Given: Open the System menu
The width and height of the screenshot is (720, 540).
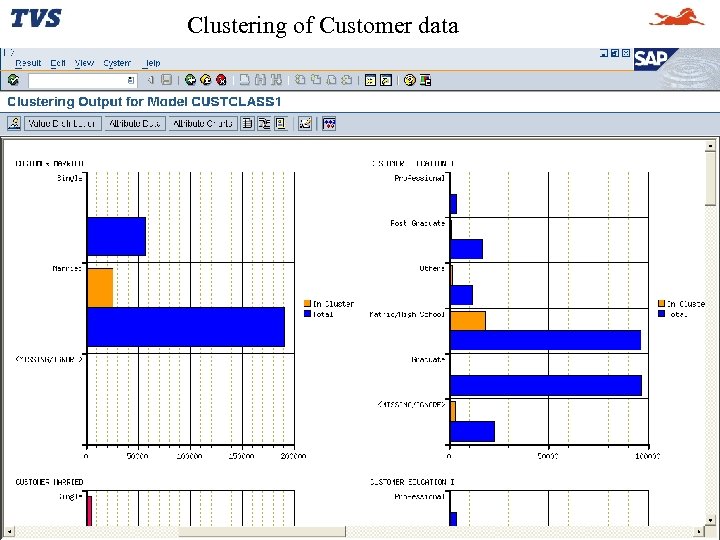Looking at the screenshot, I should tap(117, 63).
